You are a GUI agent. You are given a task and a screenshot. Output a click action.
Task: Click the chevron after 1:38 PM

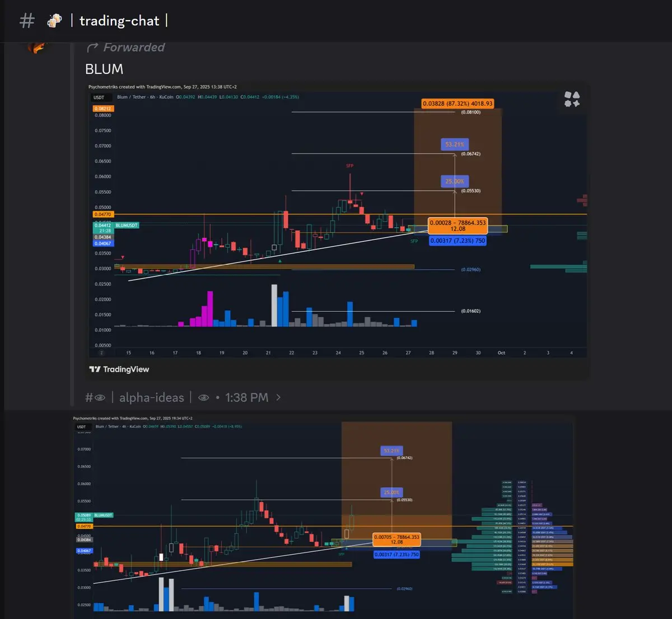point(278,397)
